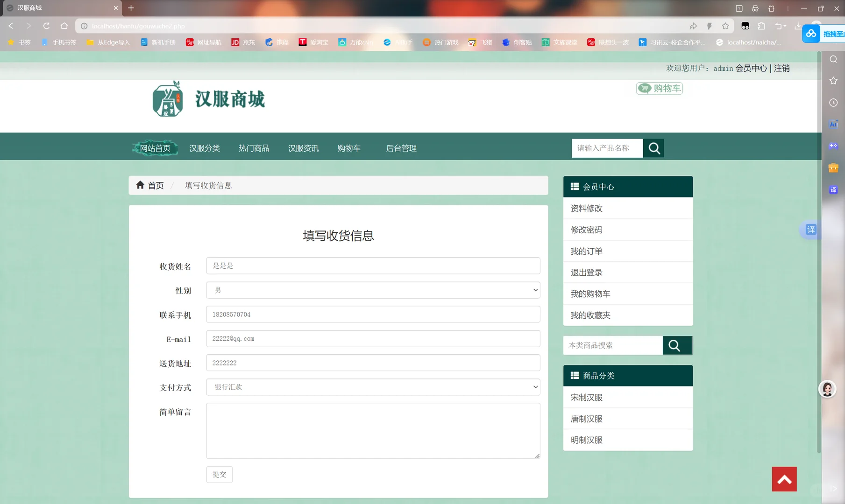Open the sidebar history clock
This screenshot has width=845, height=504.
833,103
